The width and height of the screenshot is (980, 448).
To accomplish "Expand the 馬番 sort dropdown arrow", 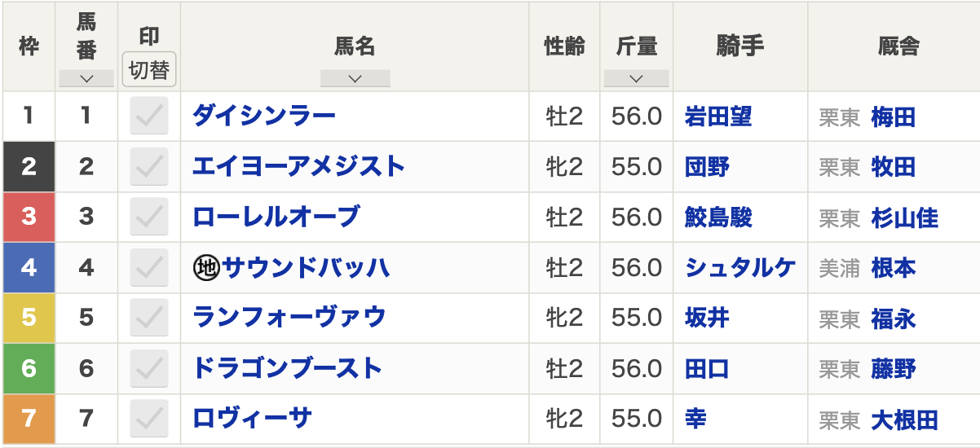I will pyautogui.click(x=86, y=79).
